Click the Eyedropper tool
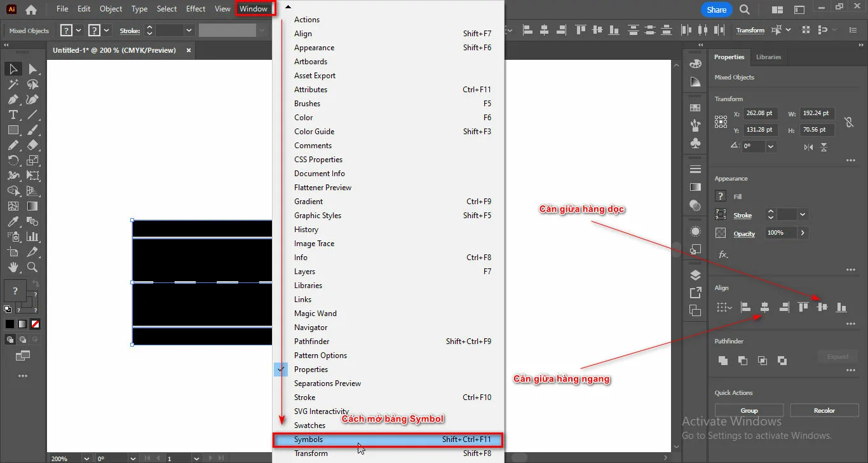Screen dimensions: 868x463 13,221
